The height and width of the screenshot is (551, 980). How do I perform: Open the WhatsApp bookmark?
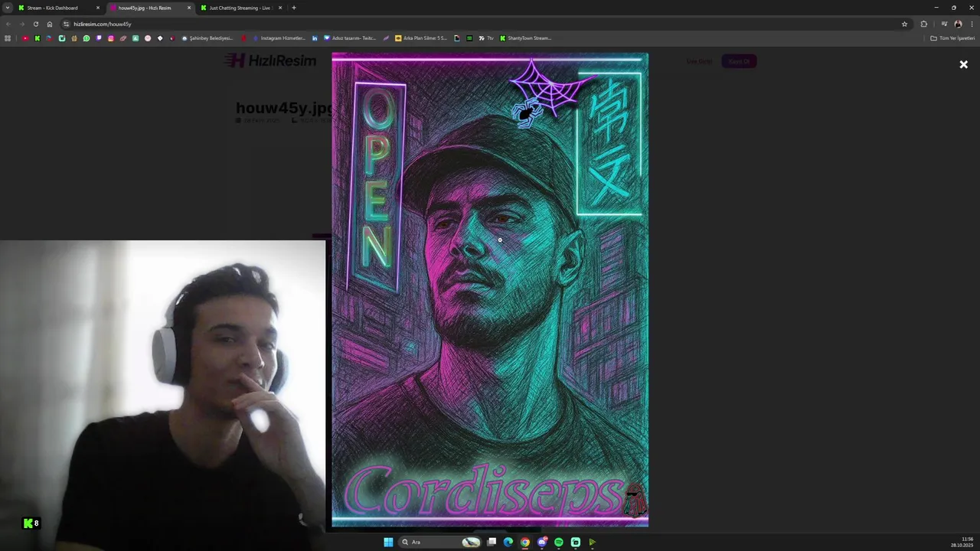click(87, 38)
